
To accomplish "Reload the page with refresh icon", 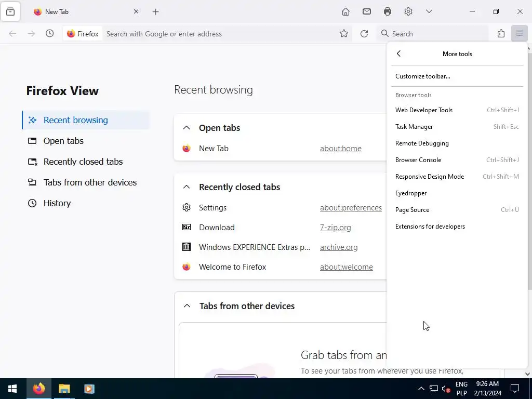I will click(x=364, y=34).
